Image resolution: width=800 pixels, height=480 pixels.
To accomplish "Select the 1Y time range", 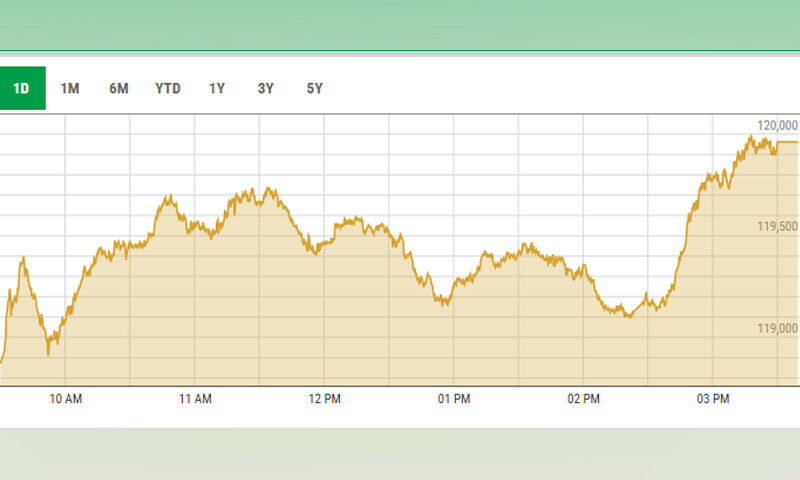I will 217,88.
